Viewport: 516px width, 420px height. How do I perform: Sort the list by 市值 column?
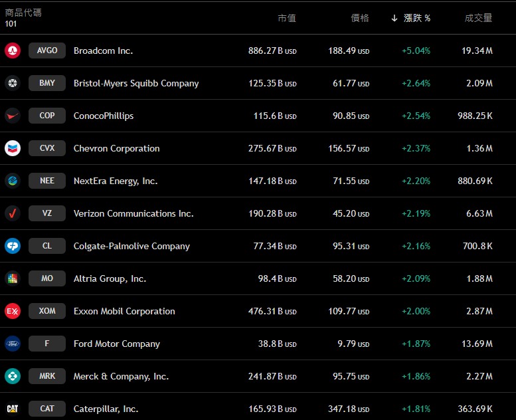point(287,18)
